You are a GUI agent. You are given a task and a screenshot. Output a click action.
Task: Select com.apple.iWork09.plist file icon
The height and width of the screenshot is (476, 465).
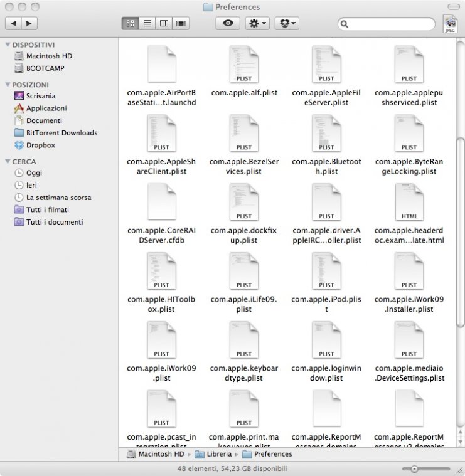pyautogui.click(x=161, y=340)
